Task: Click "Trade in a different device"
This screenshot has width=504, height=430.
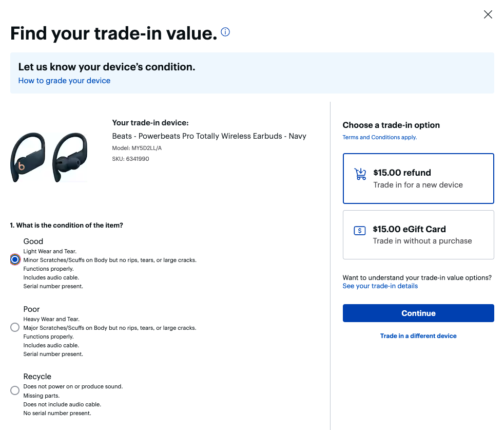Action: (418, 336)
